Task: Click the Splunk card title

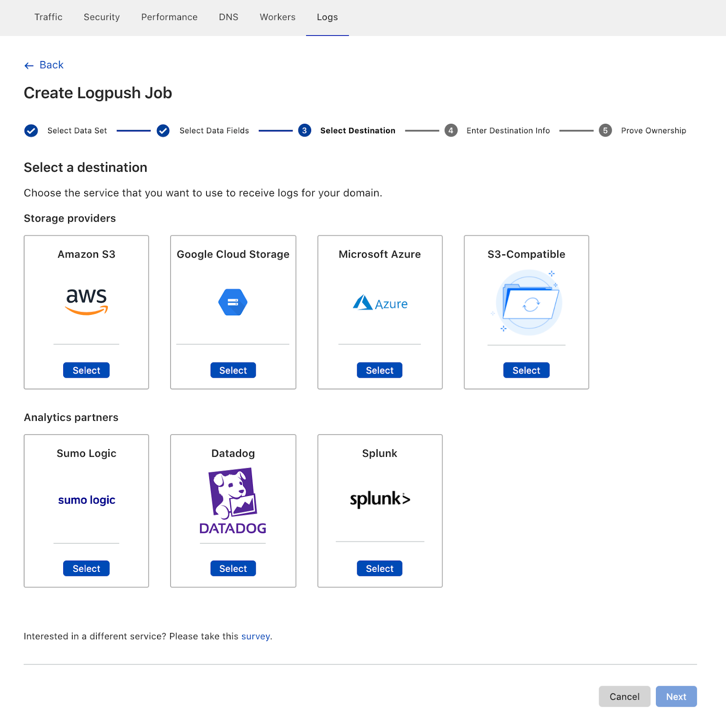Action: 380,454
